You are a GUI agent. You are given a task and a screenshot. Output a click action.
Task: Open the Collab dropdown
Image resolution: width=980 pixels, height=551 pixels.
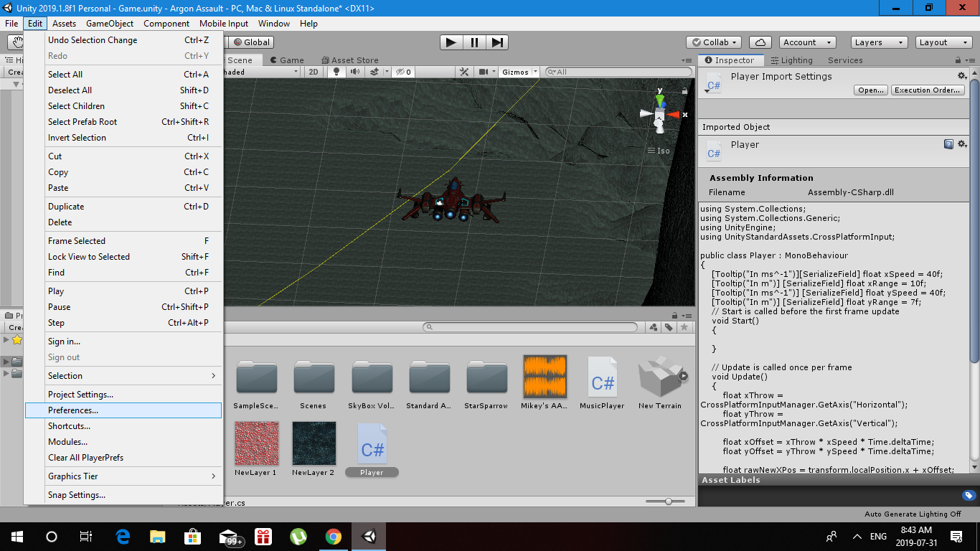click(713, 42)
